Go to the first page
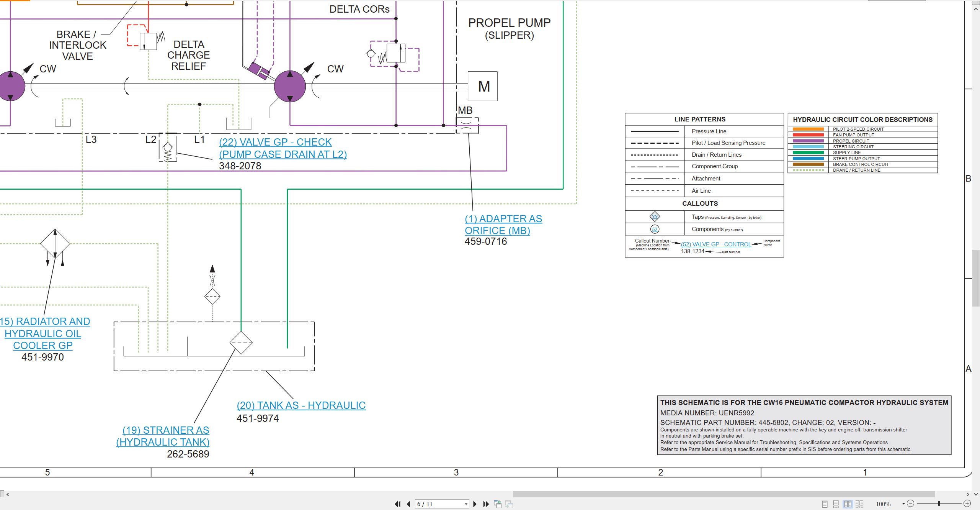The height and width of the screenshot is (510, 980). 397,504
